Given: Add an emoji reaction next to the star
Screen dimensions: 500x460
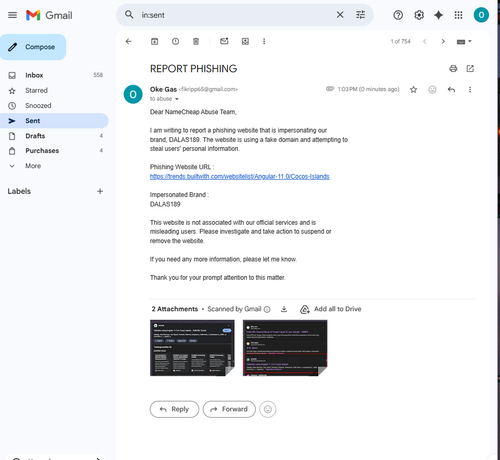Looking at the screenshot, I should [432, 89].
